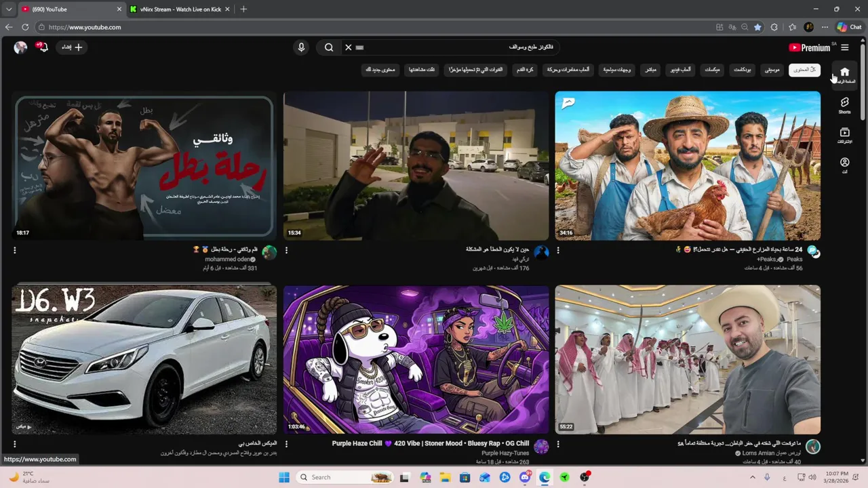Open a new browser tab
Image resolution: width=868 pixels, height=488 pixels.
click(243, 9)
